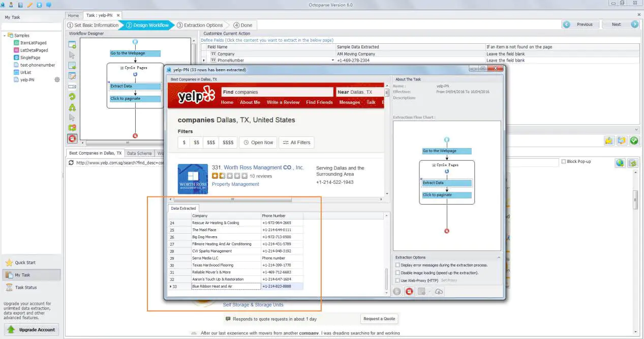Image resolution: width=644 pixels, height=339 pixels.
Task: Toggle Use Web-Proxy (HTTP) checkbox
Action: pos(397,280)
